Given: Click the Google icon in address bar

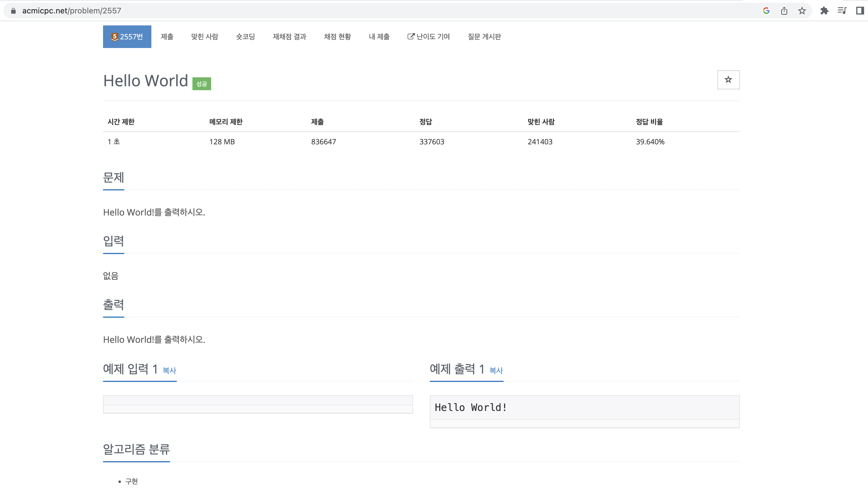Looking at the screenshot, I should pyautogui.click(x=766, y=11).
